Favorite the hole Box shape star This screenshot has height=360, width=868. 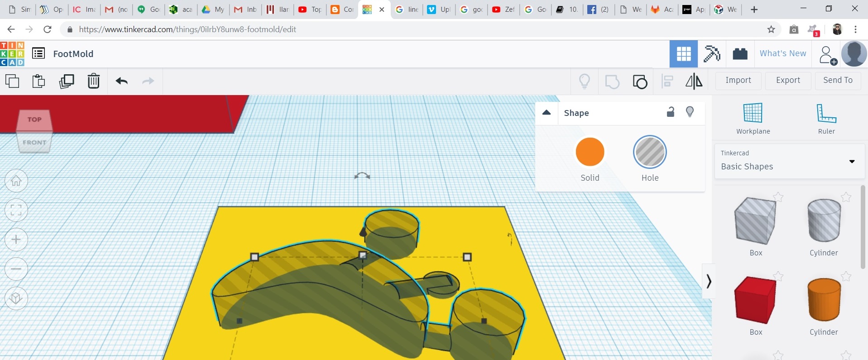click(x=778, y=197)
